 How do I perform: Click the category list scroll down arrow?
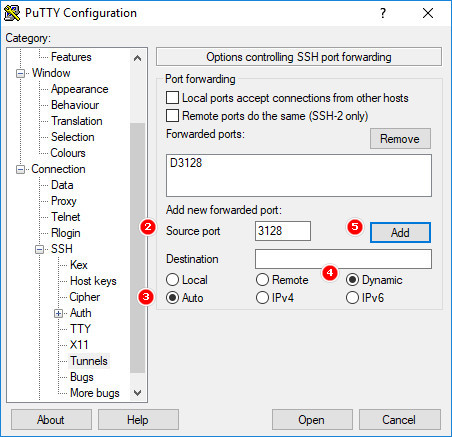pos(137,393)
